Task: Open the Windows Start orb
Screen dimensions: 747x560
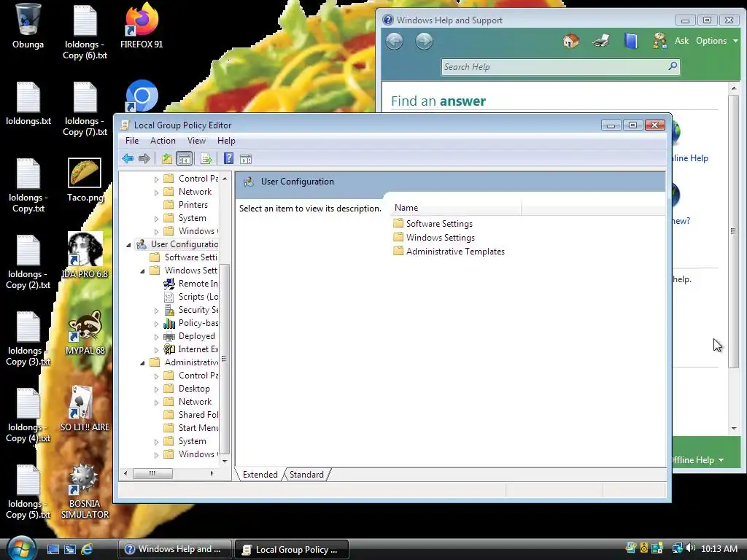Action: pos(21,548)
